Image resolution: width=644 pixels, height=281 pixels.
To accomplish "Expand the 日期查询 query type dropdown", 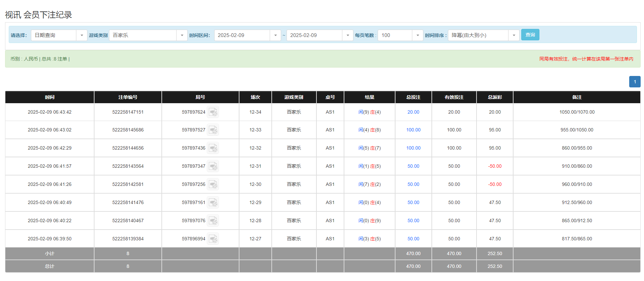I will (x=82, y=35).
